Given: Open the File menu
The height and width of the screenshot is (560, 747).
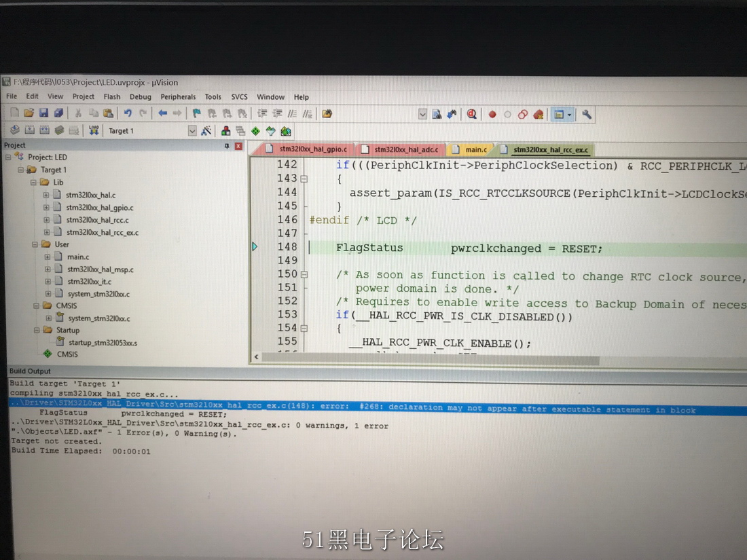Looking at the screenshot, I should coord(12,96).
